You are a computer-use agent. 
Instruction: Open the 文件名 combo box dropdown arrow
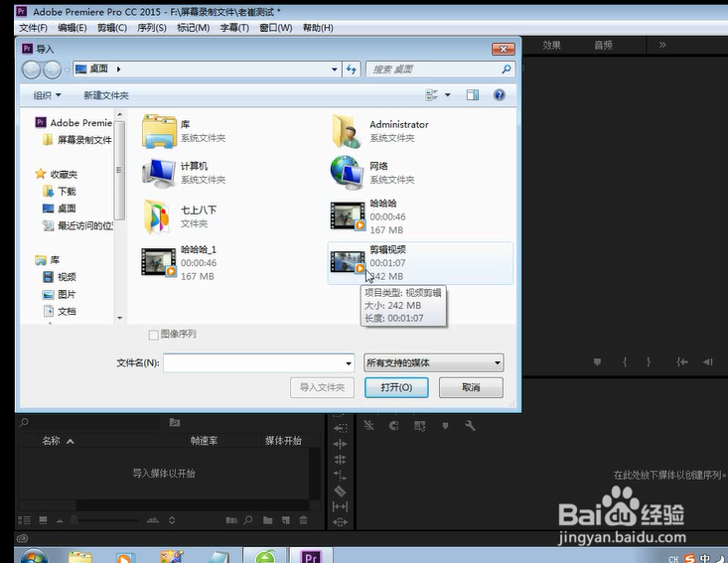349,363
